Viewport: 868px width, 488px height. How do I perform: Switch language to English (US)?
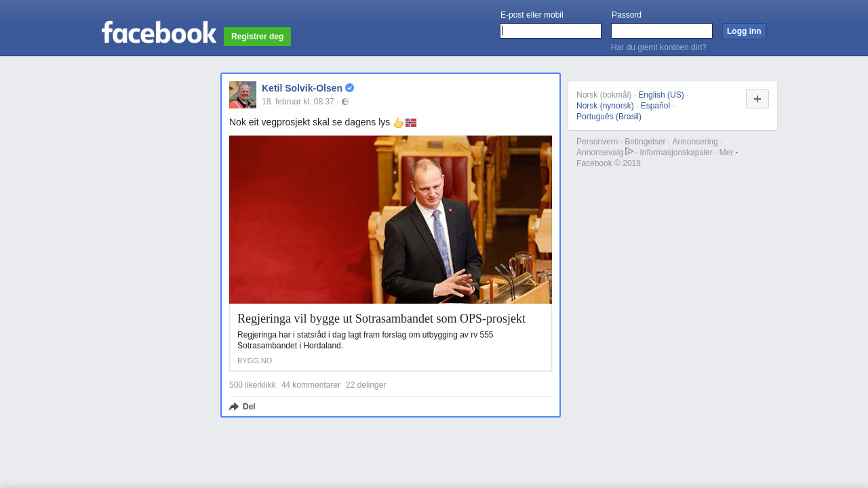(x=661, y=95)
